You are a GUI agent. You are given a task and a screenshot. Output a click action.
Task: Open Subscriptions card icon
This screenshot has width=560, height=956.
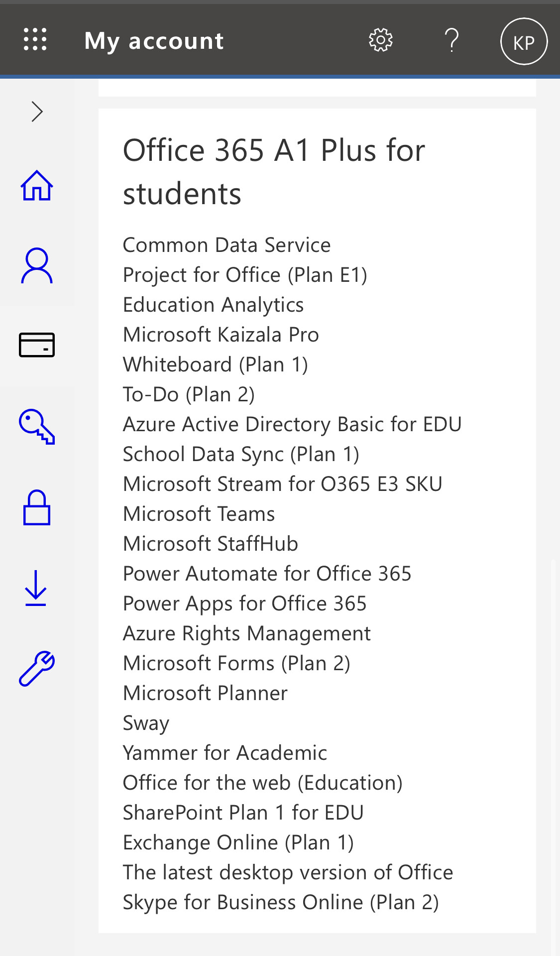click(37, 345)
